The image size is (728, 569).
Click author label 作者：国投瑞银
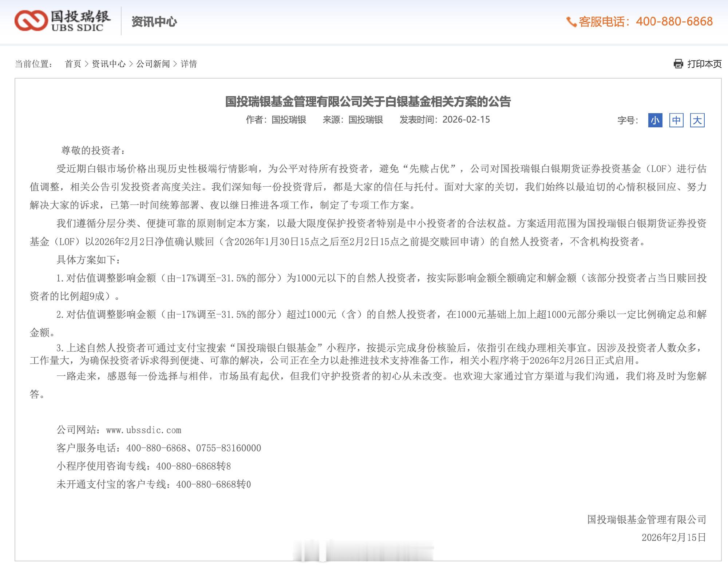pyautogui.click(x=276, y=120)
